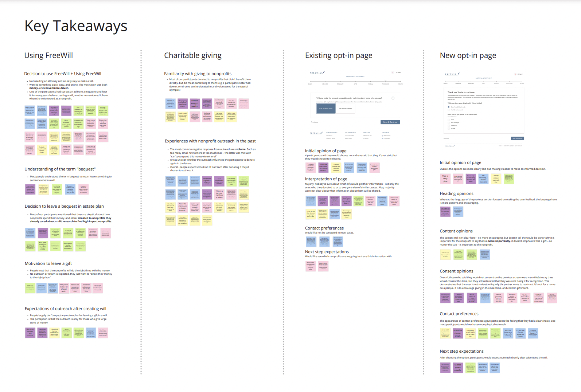The width and height of the screenshot is (581, 392).
Task: Select the 'Familiarity with giving to nonprofits' heading
Action: click(198, 74)
